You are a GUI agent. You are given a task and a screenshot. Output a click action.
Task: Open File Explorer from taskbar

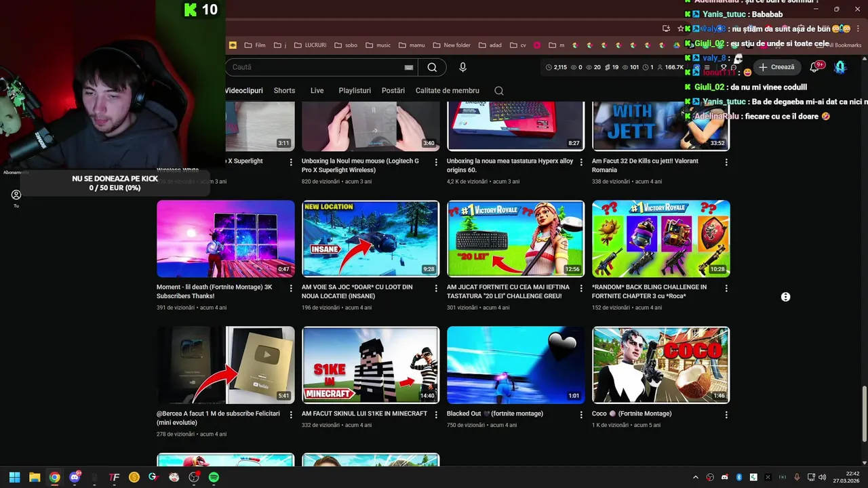click(x=35, y=477)
